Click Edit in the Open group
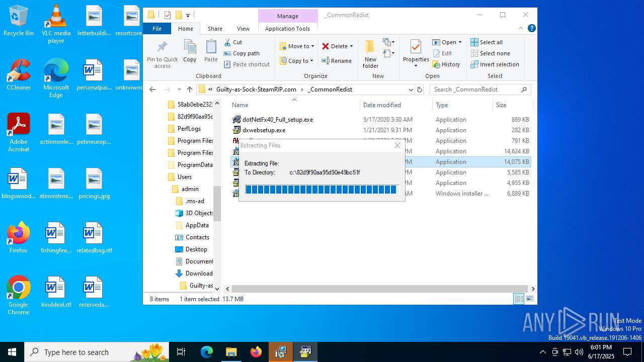Viewport: 644px width, 362px height. click(x=442, y=53)
